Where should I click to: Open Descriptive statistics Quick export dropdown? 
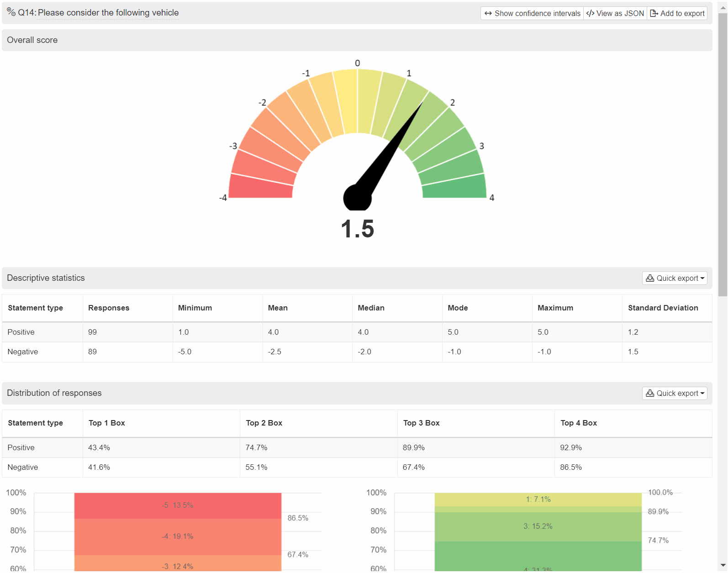point(675,278)
